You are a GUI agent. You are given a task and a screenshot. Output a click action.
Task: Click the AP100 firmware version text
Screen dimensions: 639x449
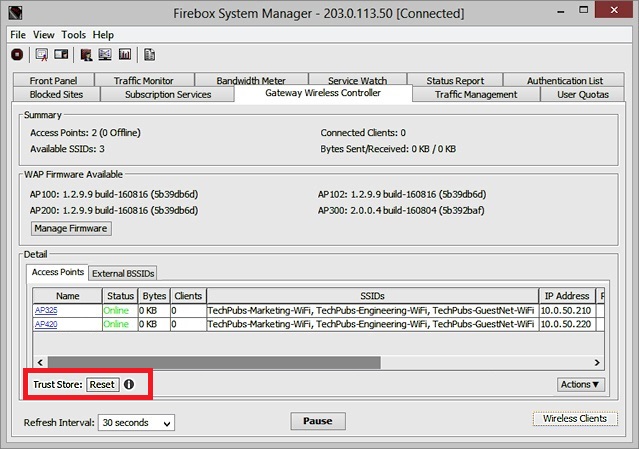point(114,194)
